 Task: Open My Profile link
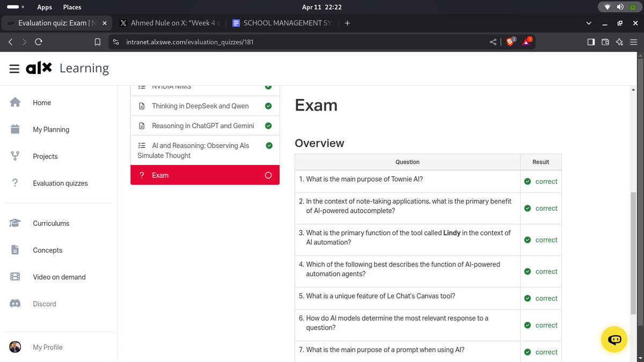(47, 347)
